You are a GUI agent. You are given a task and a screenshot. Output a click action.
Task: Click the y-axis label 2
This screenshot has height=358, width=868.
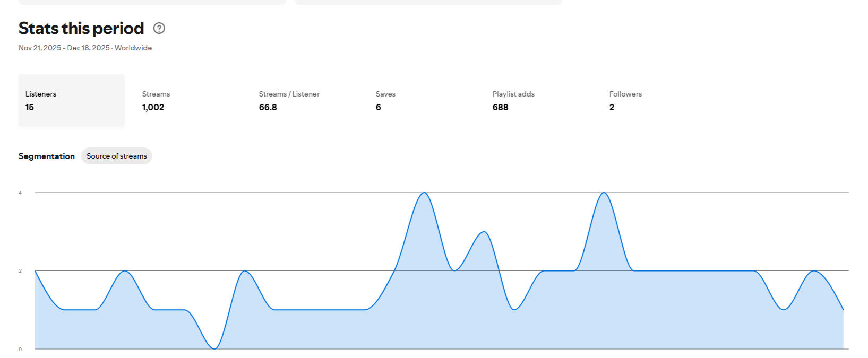[20, 270]
